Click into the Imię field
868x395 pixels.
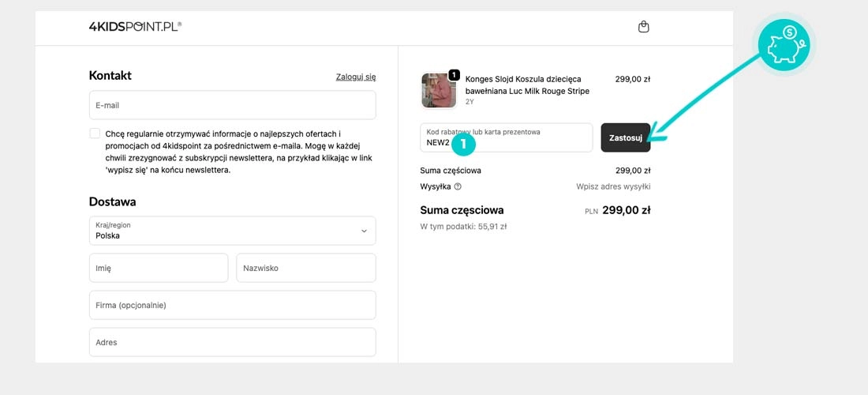[158, 268]
